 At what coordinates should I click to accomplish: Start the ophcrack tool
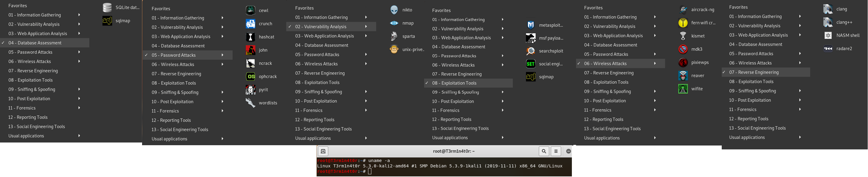click(250, 76)
